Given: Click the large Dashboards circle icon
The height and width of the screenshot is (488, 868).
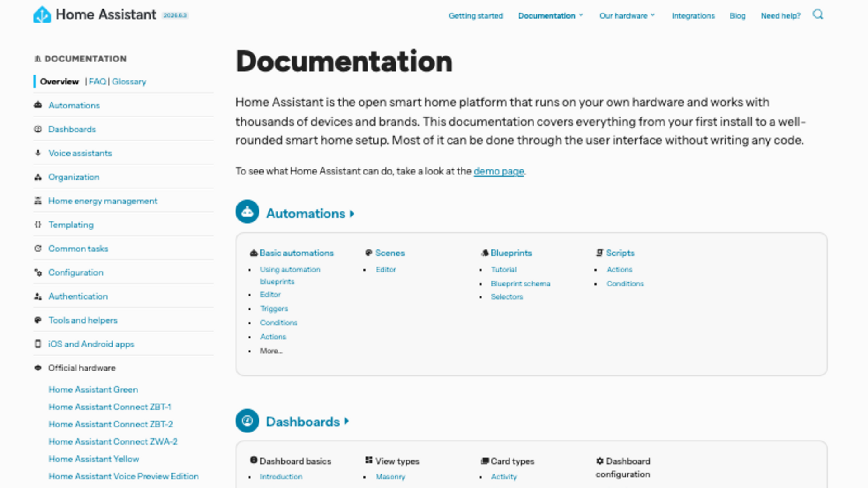Looking at the screenshot, I should 247,421.
